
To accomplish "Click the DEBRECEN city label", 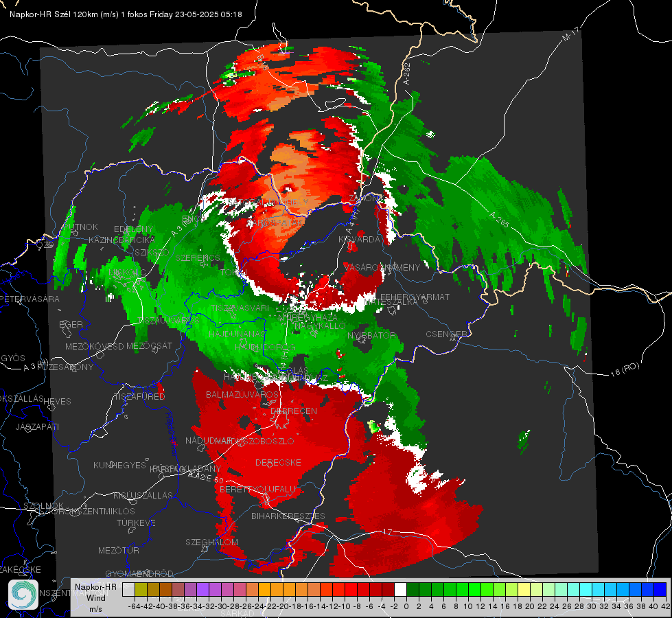I will pyautogui.click(x=294, y=411).
